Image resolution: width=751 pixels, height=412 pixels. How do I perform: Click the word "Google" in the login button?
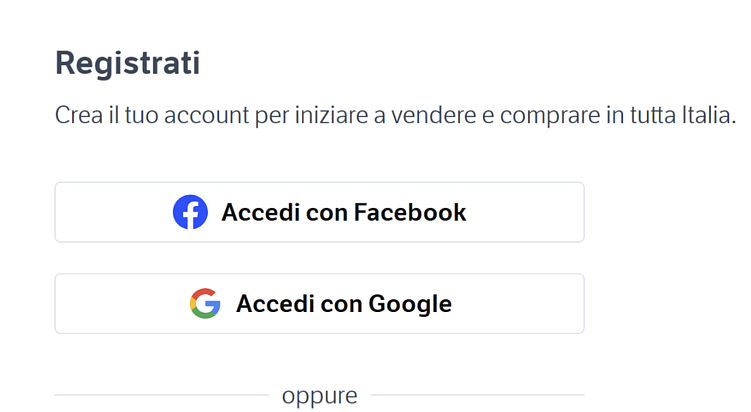(410, 303)
